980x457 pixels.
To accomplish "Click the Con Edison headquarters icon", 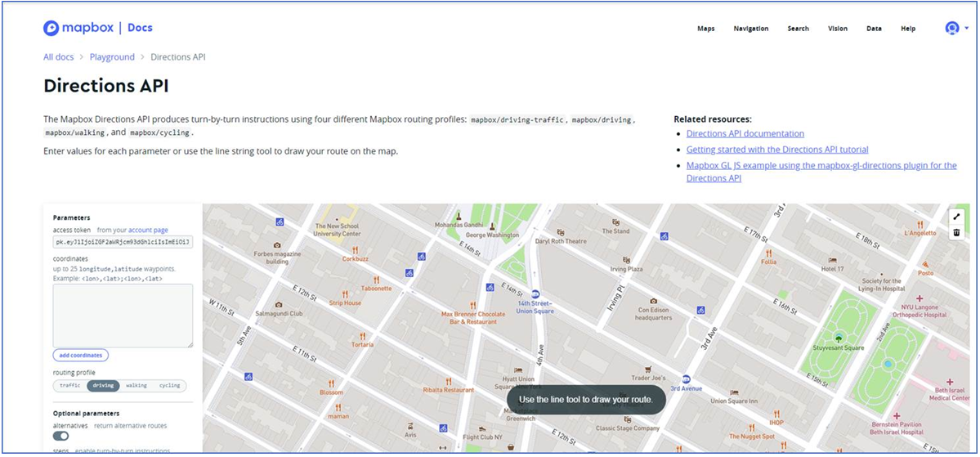I will point(653,302).
